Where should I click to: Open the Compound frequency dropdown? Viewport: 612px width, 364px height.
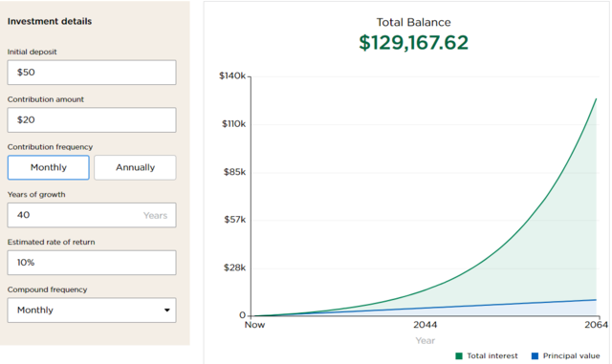92,310
